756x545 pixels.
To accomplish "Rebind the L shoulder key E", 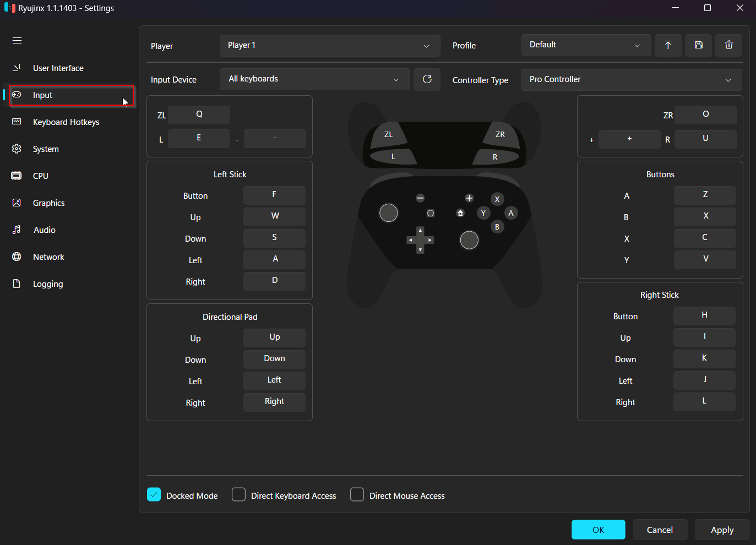I will pos(199,138).
